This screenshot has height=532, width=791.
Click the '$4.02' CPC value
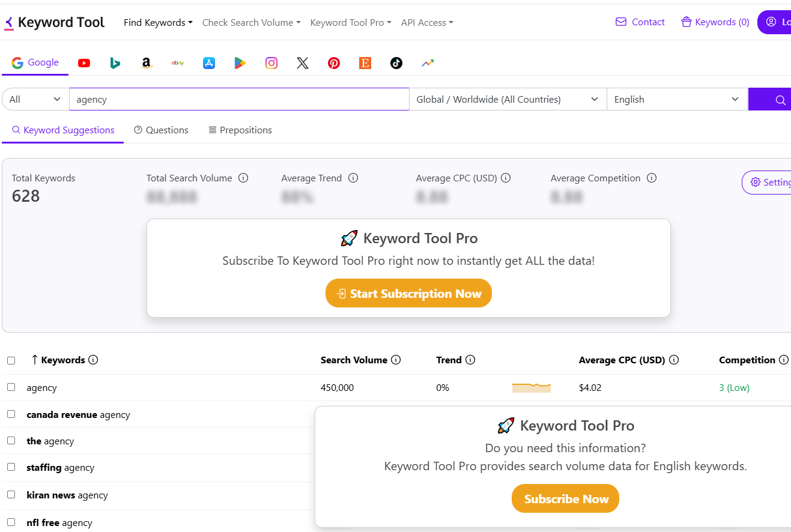click(590, 388)
